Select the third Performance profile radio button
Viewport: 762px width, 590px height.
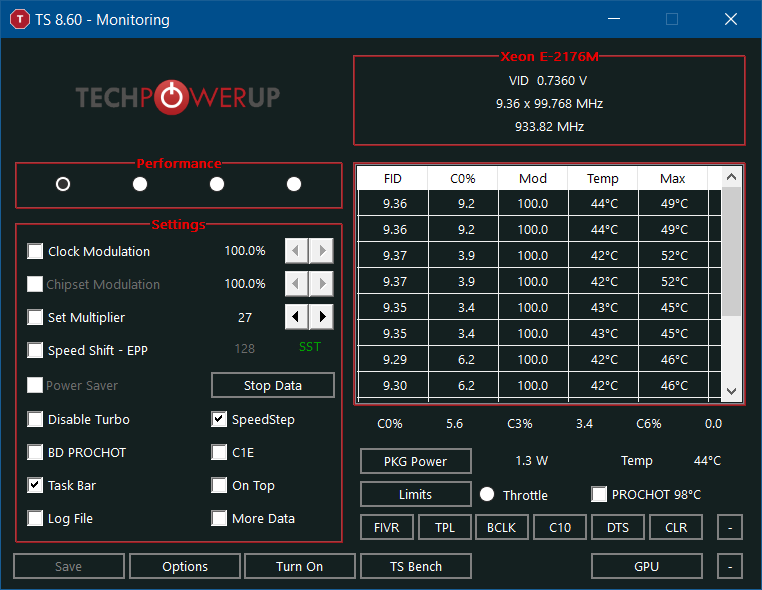point(217,184)
